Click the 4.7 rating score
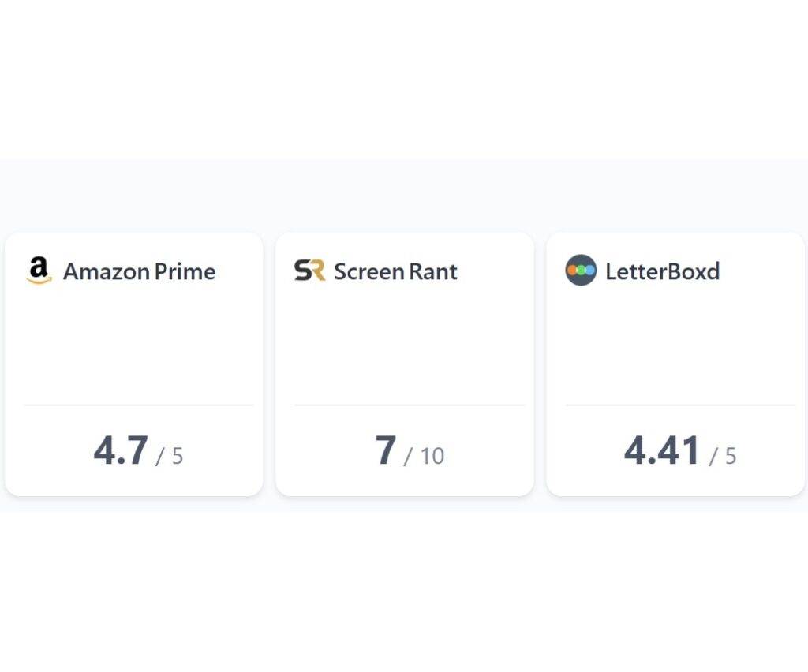Image resolution: width=808 pixels, height=672 pixels. click(x=121, y=450)
